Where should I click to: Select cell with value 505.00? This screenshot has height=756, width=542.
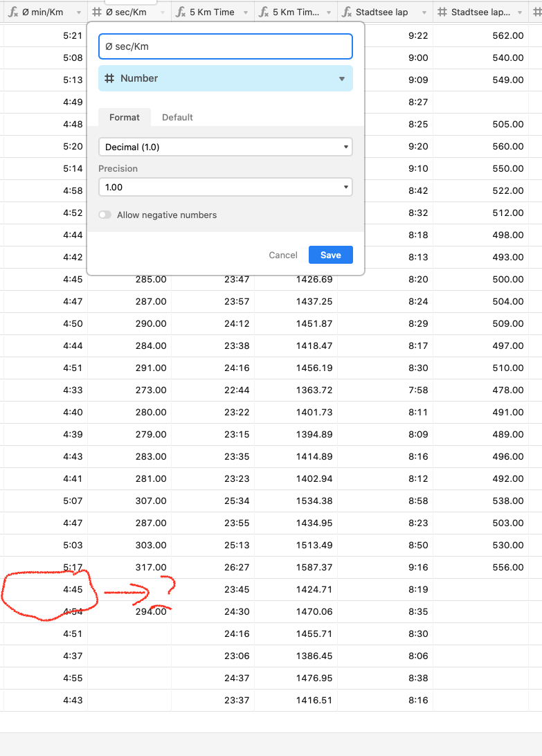pyautogui.click(x=481, y=124)
